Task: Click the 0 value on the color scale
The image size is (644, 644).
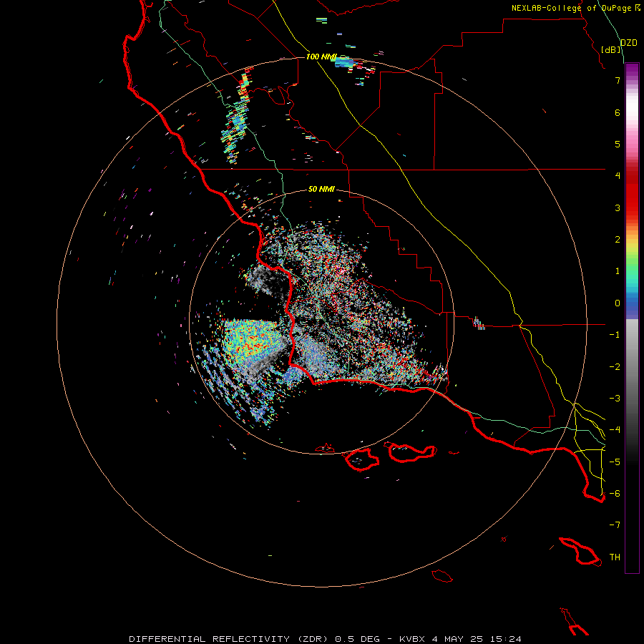Action: pyautogui.click(x=618, y=303)
